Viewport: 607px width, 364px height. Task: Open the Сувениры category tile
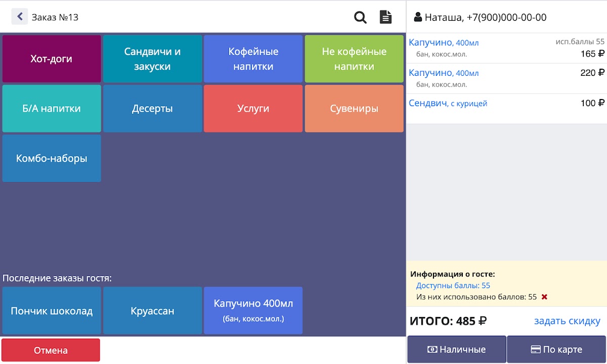354,109
